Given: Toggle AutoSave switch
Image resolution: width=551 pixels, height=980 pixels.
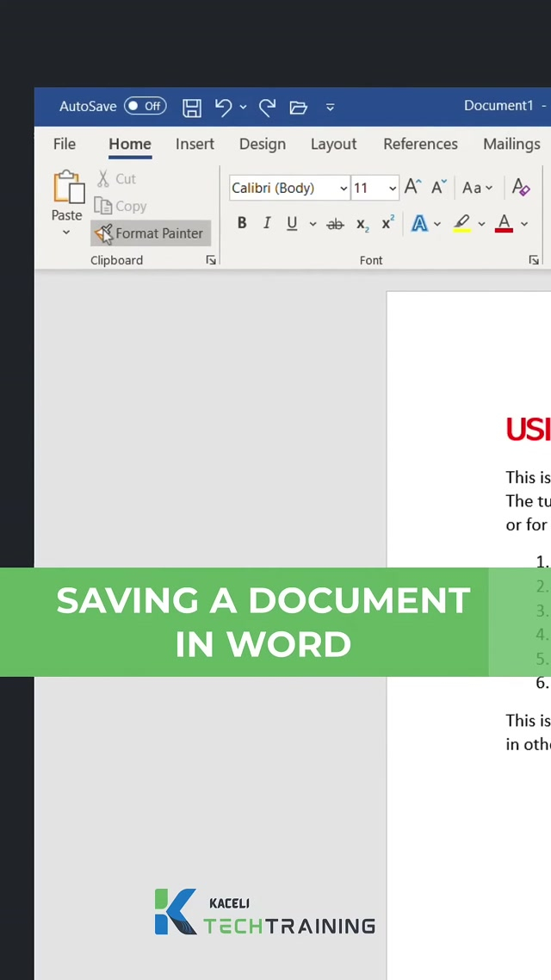Looking at the screenshot, I should (145, 106).
